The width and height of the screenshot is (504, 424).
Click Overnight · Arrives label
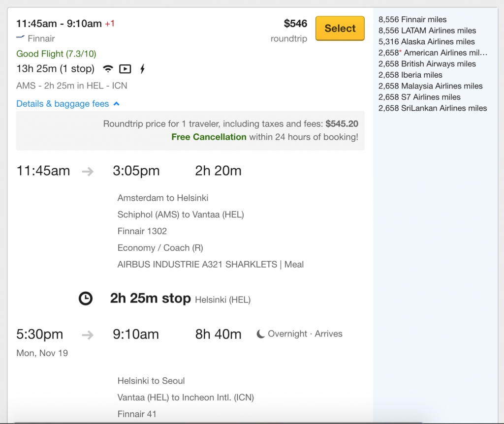(305, 334)
